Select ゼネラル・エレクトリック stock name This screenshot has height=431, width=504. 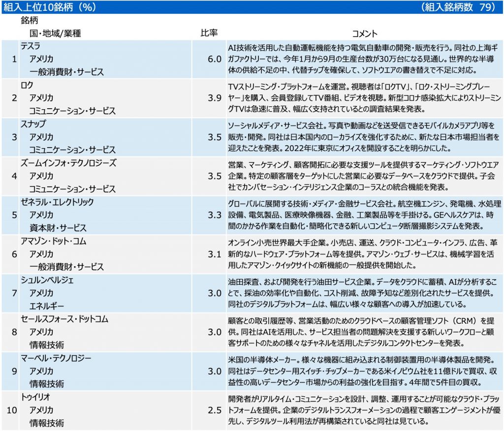pos(57,202)
